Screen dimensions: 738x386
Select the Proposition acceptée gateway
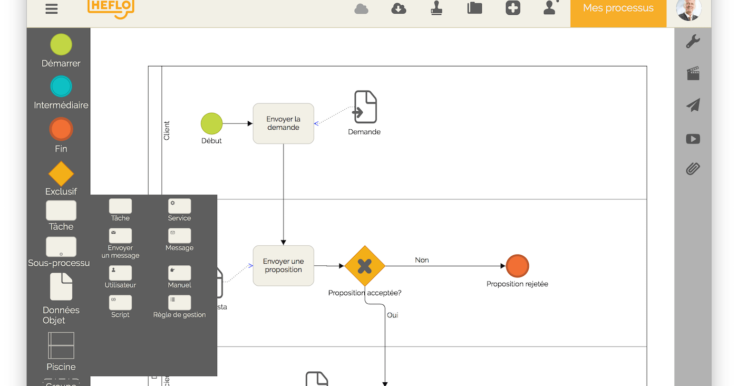(365, 266)
